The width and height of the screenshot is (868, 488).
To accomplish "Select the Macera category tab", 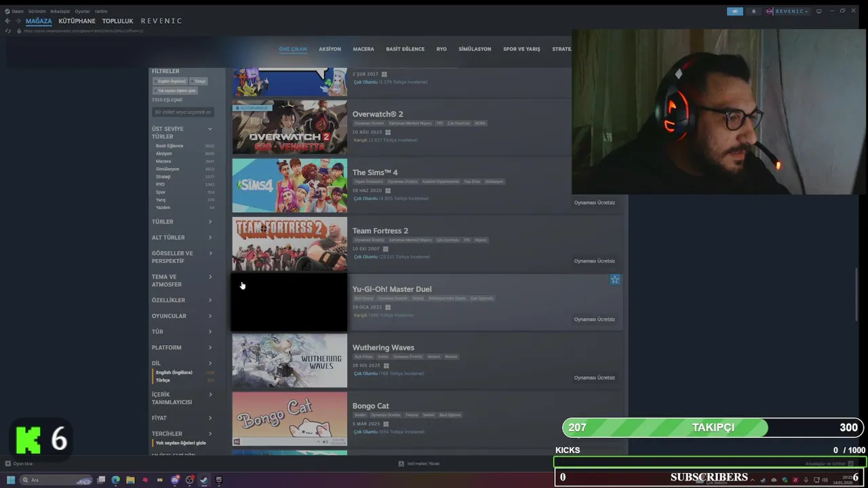I will (363, 49).
